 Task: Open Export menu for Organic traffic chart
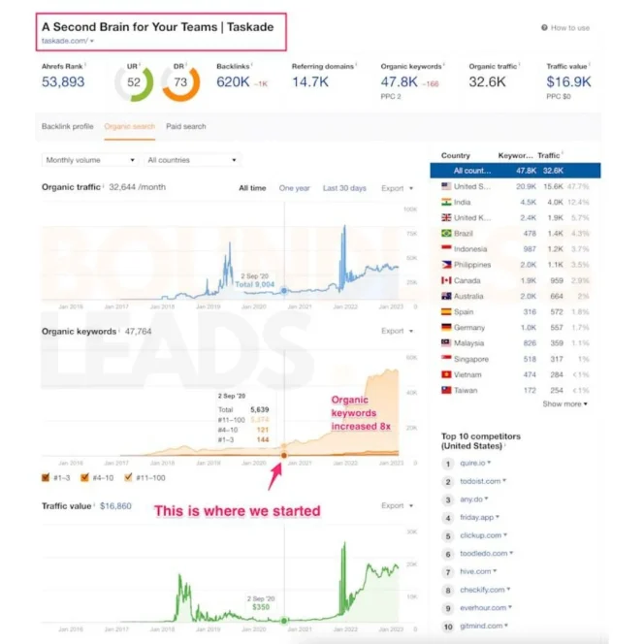pyautogui.click(x=397, y=188)
